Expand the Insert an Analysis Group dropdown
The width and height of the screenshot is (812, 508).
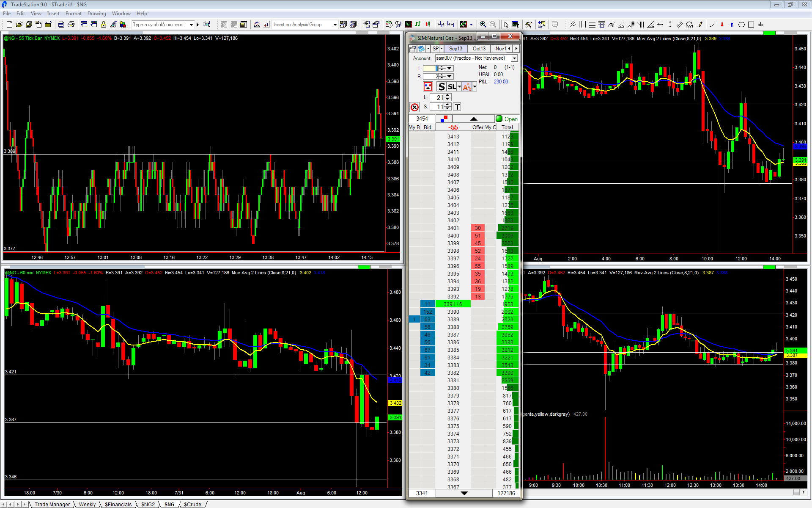click(x=335, y=25)
